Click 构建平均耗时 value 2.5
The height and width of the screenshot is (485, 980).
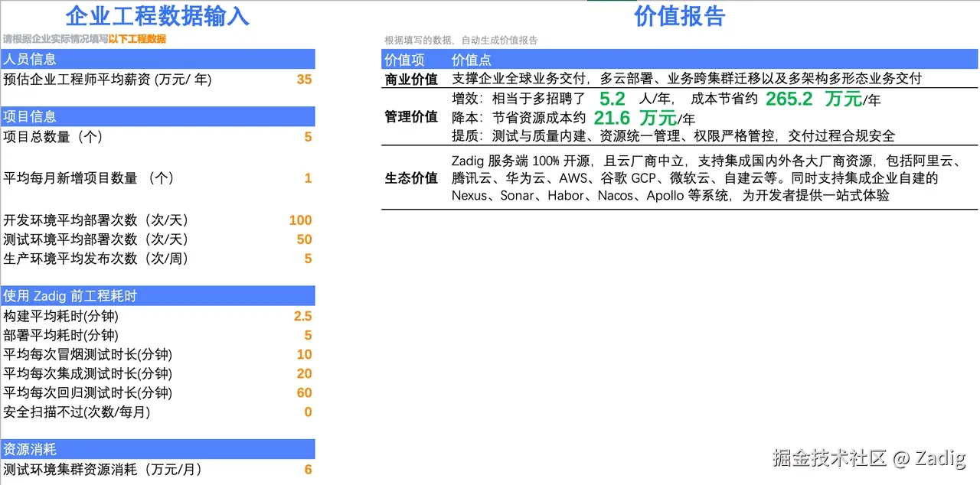(303, 316)
